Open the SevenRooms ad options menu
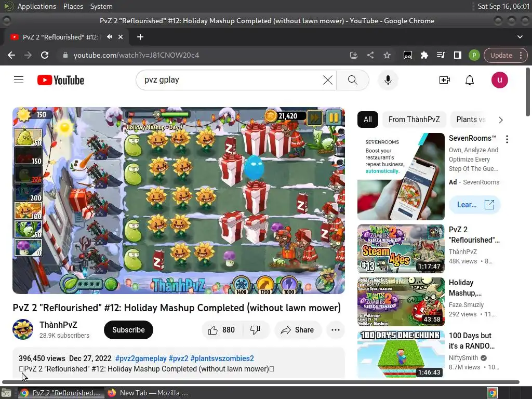The width and height of the screenshot is (532, 399). (507, 139)
